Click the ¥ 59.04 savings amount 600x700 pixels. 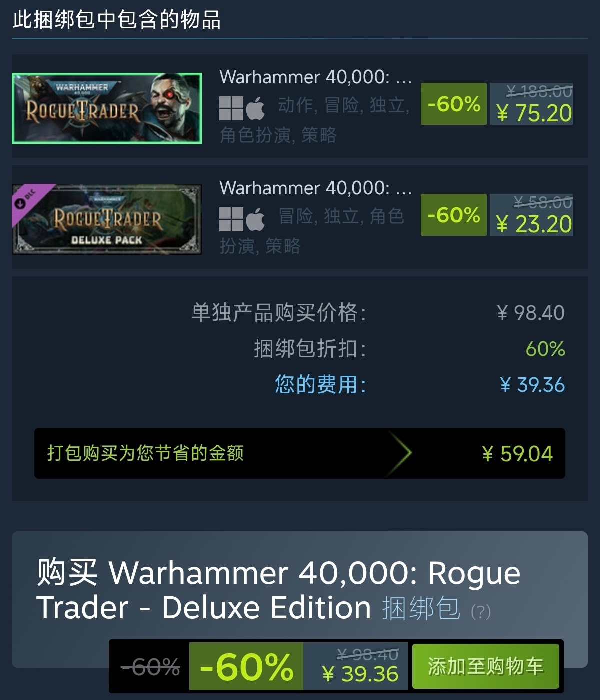click(x=517, y=454)
